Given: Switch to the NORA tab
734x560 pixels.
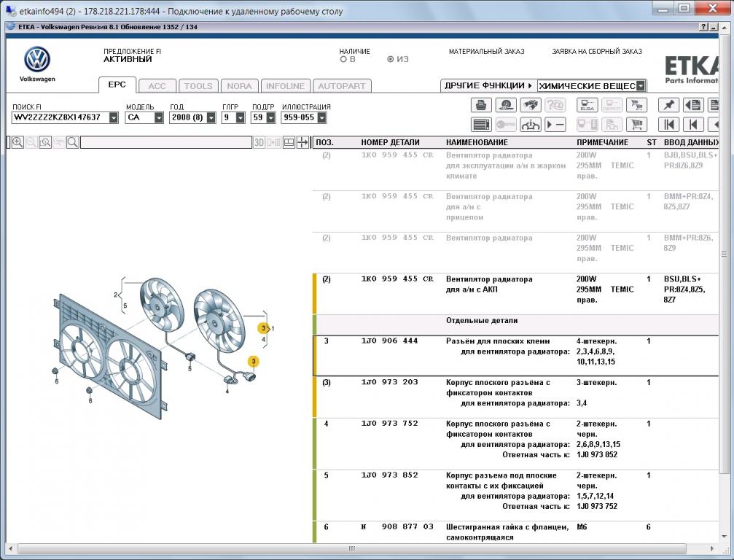Looking at the screenshot, I should click(x=239, y=86).
